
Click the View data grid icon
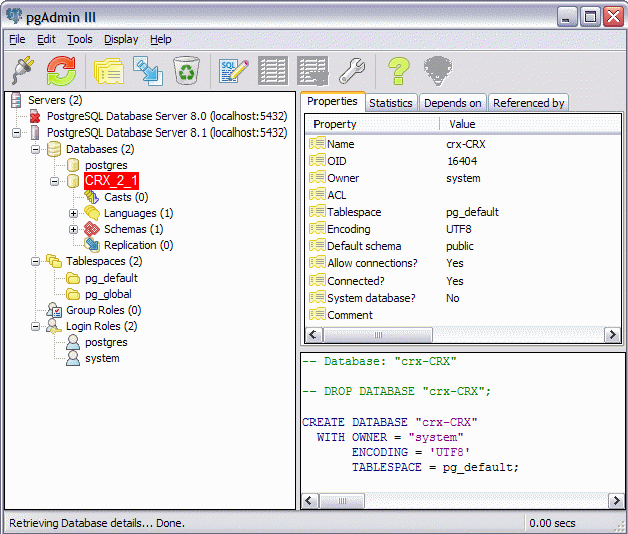[273, 71]
